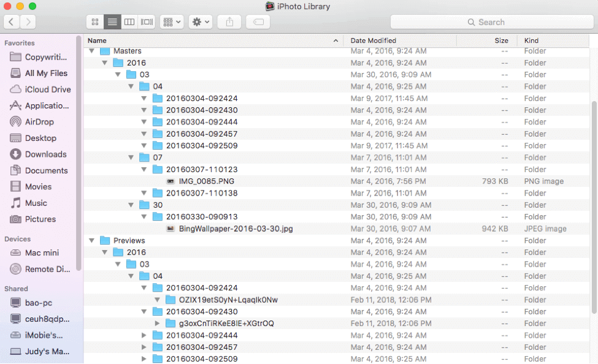Click the BingWallpaper jpg file icon
The width and height of the screenshot is (598, 364).
(171, 229)
